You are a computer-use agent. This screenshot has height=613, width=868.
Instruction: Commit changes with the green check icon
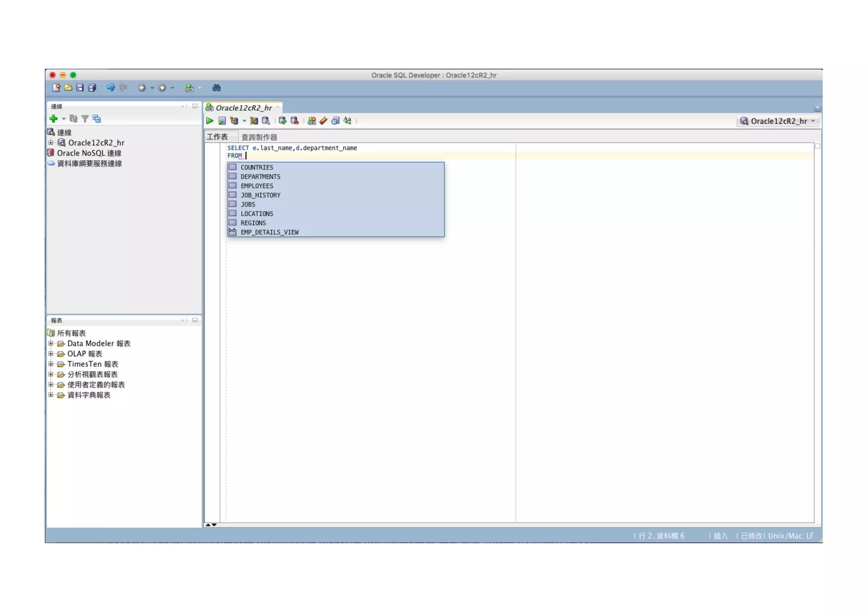pos(283,121)
